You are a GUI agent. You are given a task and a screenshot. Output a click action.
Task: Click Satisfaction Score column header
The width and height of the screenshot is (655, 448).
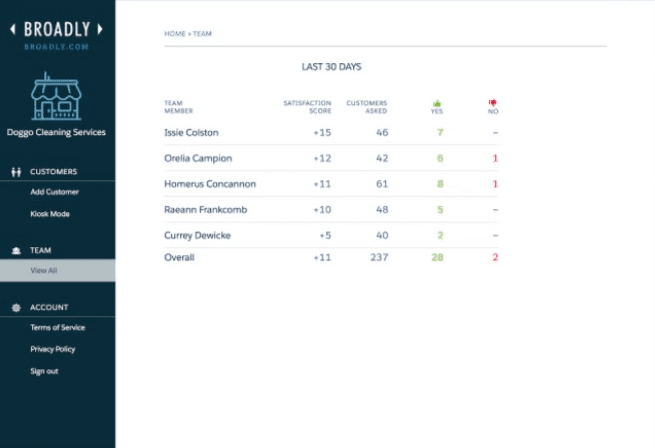point(307,107)
